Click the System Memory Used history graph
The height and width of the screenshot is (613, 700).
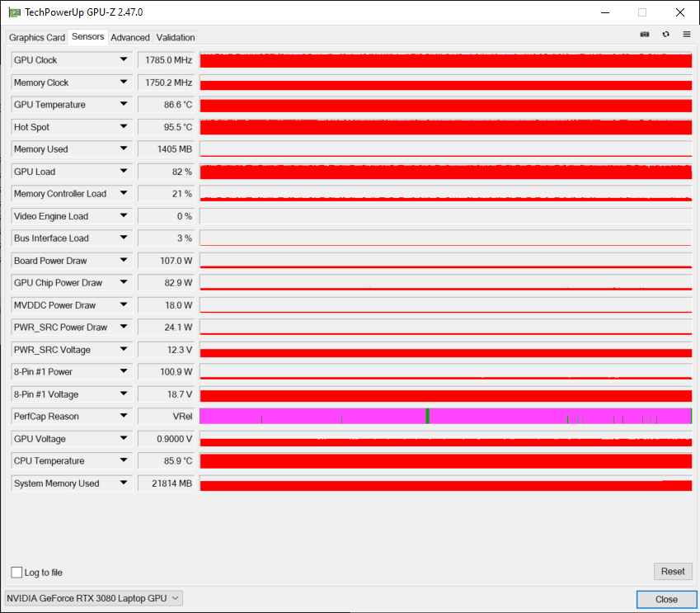pyautogui.click(x=445, y=483)
